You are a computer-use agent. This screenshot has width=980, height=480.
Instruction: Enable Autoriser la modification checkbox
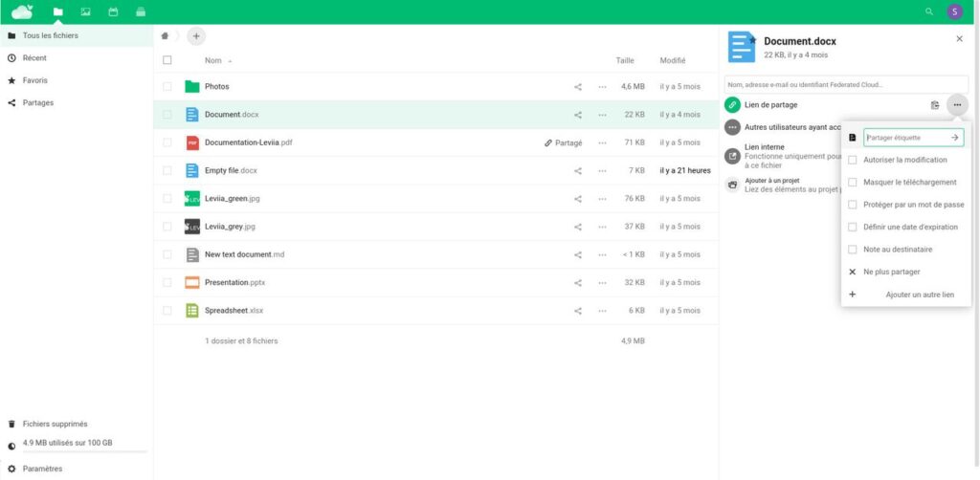click(852, 160)
